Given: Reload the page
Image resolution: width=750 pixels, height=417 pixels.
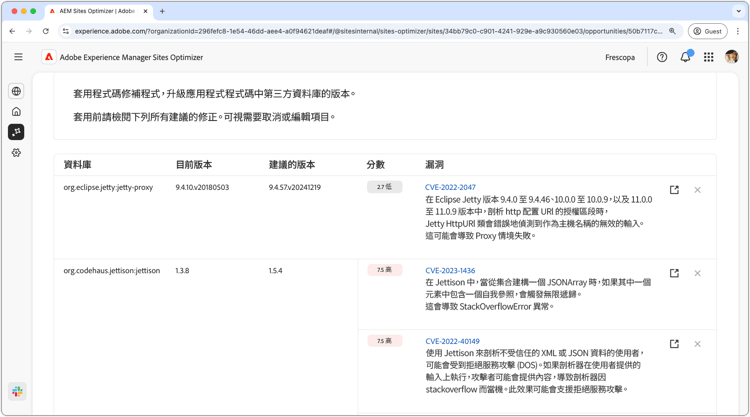Looking at the screenshot, I should pos(45,31).
